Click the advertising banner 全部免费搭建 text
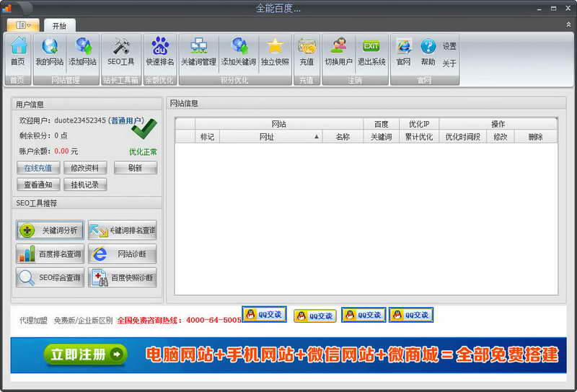This screenshot has width=577, height=392. [507, 355]
